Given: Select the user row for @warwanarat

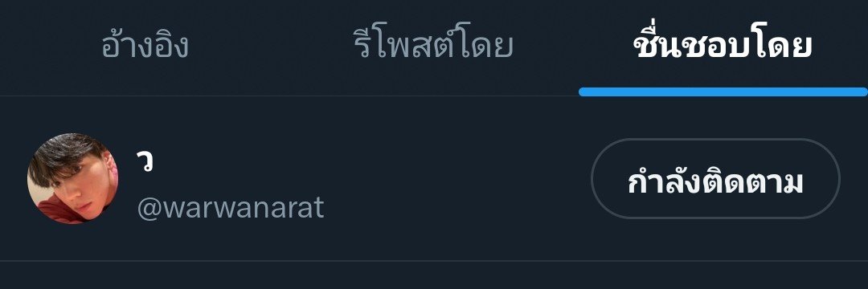Looking at the screenshot, I should pyautogui.click(x=434, y=178).
